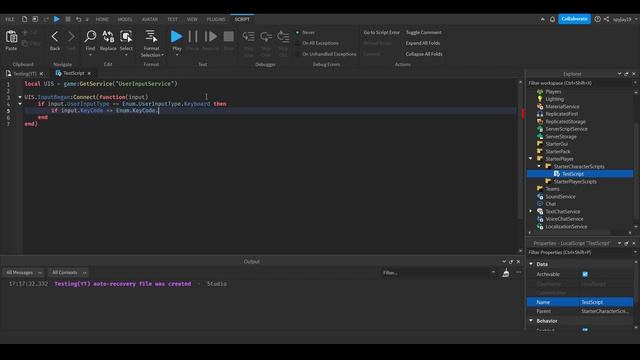
Task: Open the Find dropdown arrow
Action: tap(90, 55)
